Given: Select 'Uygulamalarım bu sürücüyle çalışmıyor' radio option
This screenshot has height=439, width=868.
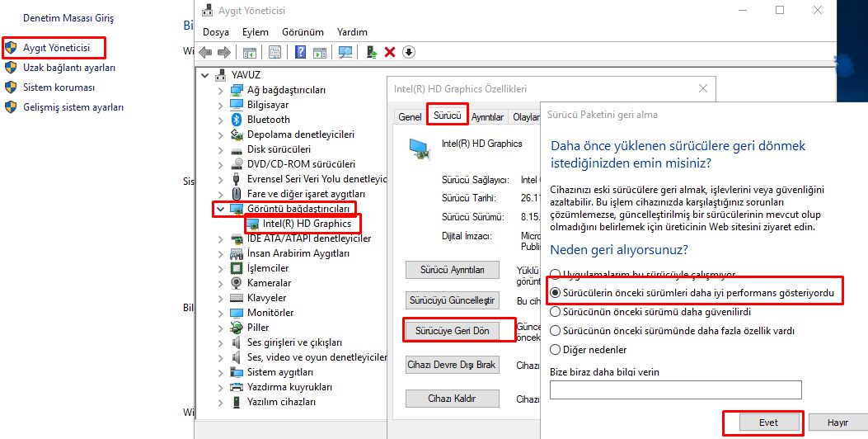Looking at the screenshot, I should tap(556, 274).
